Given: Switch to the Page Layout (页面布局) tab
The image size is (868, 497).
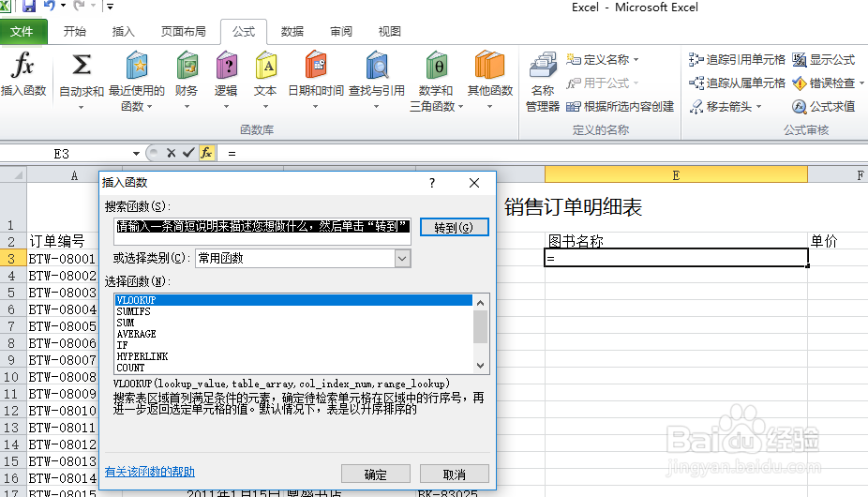Looking at the screenshot, I should click(x=183, y=32).
